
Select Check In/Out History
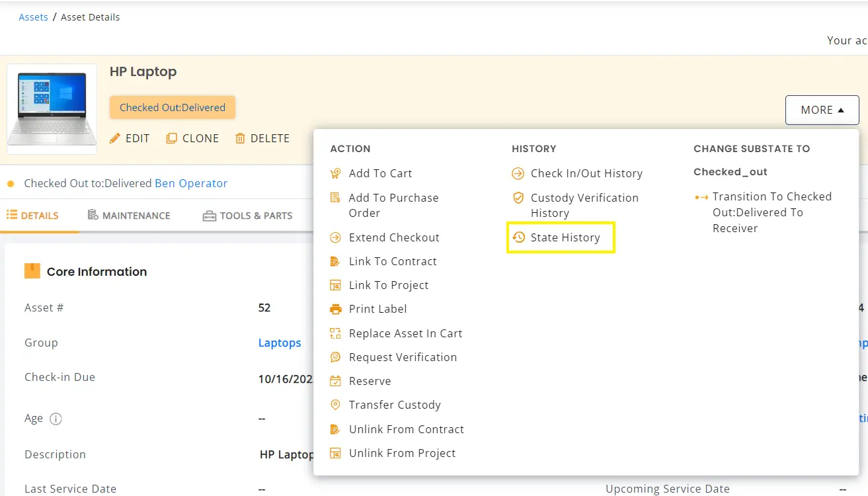tap(586, 173)
